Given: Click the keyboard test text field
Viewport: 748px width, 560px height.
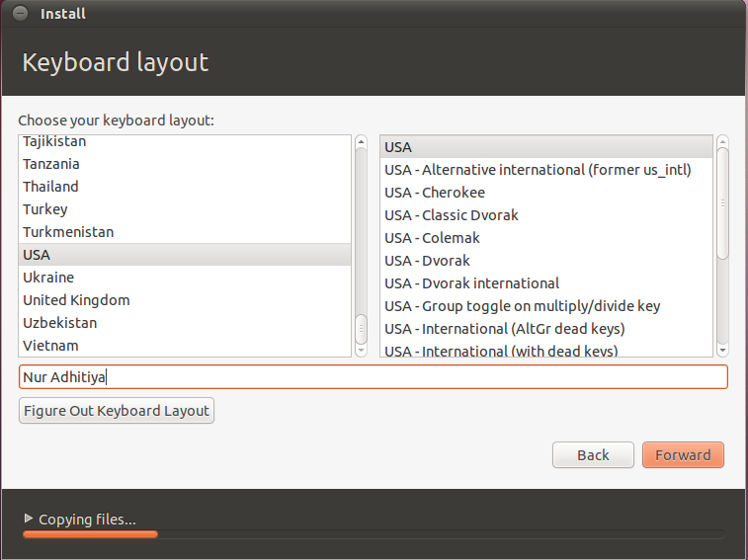Looking at the screenshot, I should click(x=374, y=377).
